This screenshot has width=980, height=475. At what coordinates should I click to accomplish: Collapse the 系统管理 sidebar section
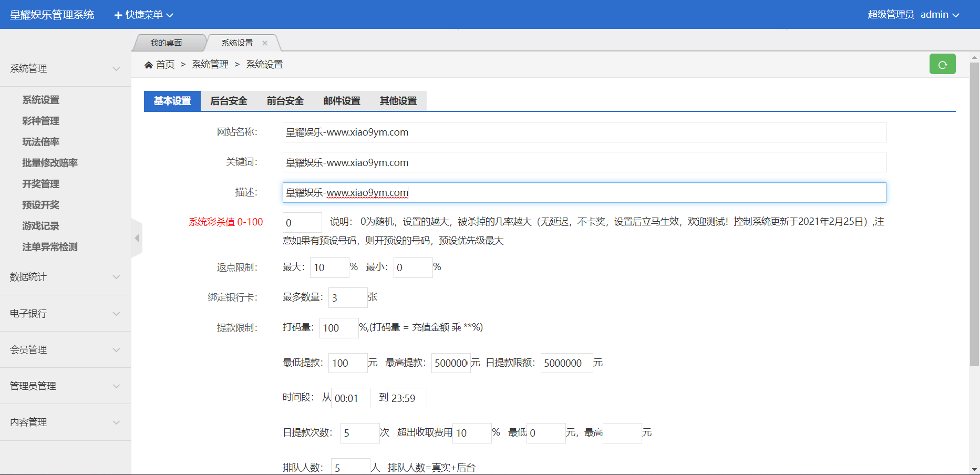tap(65, 68)
